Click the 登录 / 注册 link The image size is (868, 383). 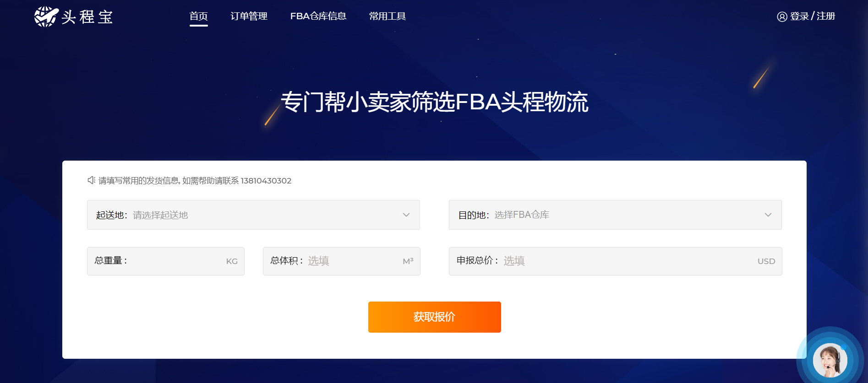pyautogui.click(x=812, y=16)
